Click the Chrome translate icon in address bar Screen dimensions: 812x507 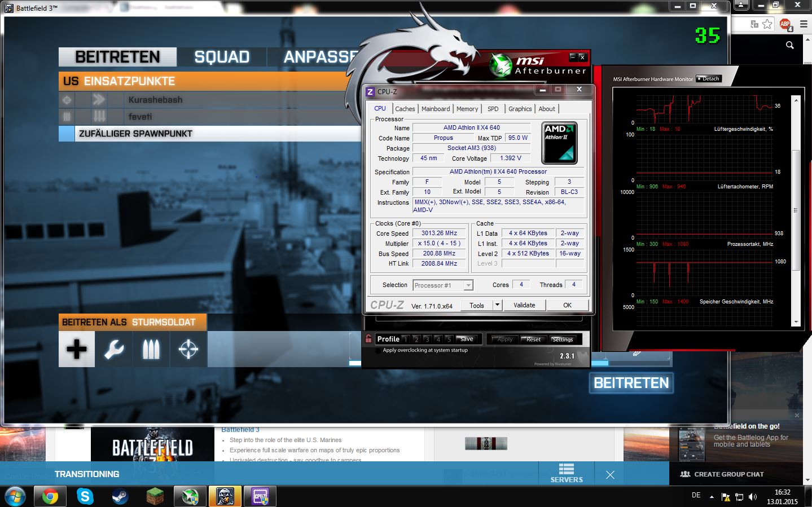pos(754,24)
